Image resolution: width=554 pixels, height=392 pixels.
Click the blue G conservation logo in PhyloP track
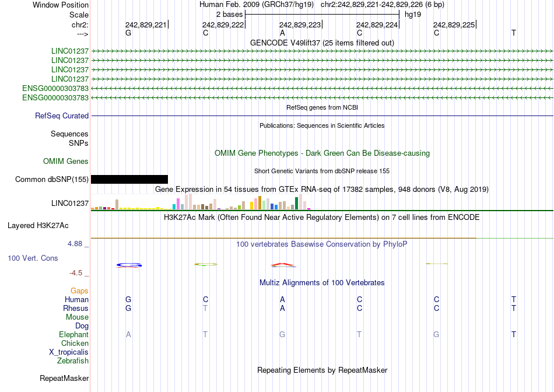[129, 265]
